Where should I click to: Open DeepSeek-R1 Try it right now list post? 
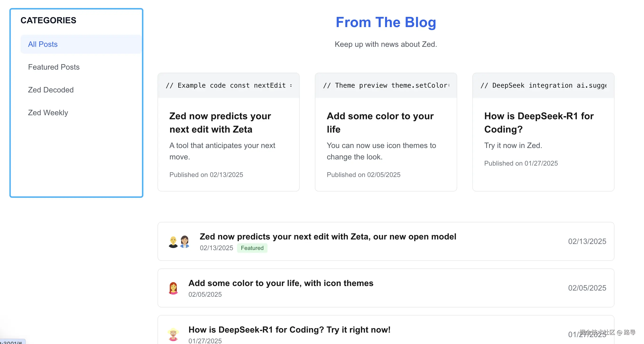[289, 330]
